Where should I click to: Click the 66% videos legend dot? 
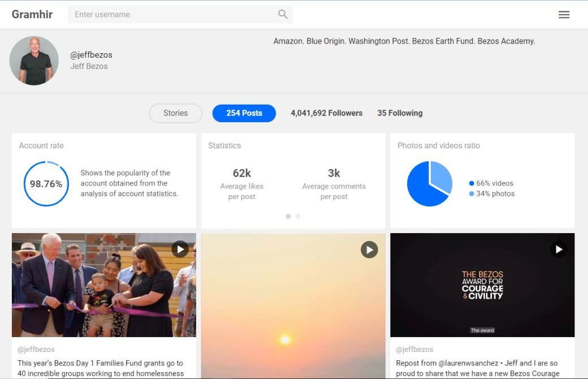point(472,183)
